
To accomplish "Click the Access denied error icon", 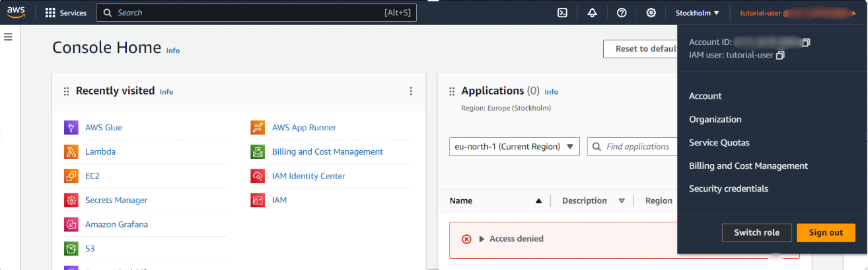I will pos(466,239).
